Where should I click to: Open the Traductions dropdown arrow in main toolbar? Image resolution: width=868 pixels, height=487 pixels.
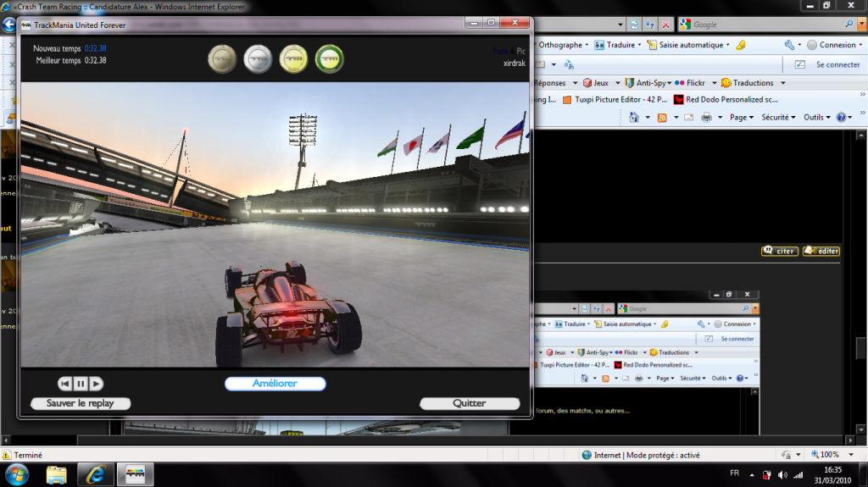coord(782,83)
